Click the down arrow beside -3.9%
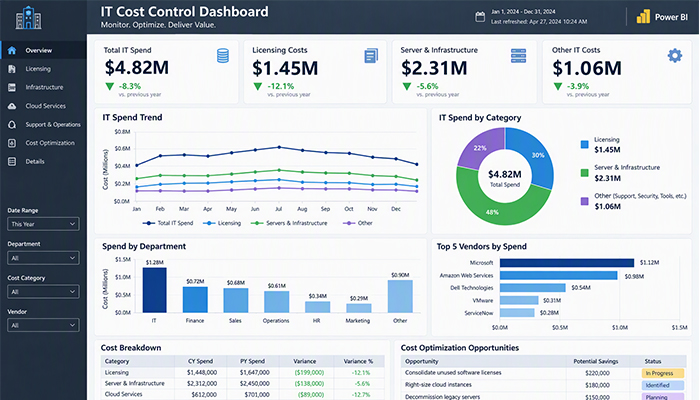Viewport: 700px width, 400px height. (558, 87)
